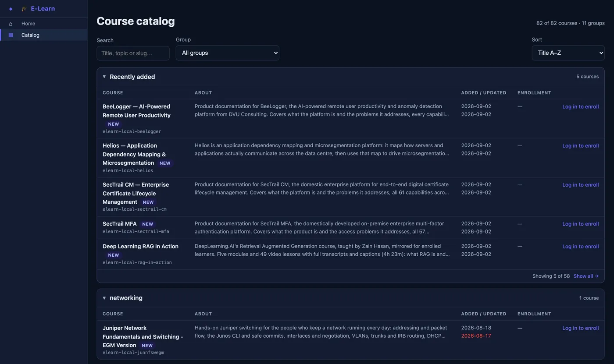Collapse the networking group triangle

pos(104,298)
